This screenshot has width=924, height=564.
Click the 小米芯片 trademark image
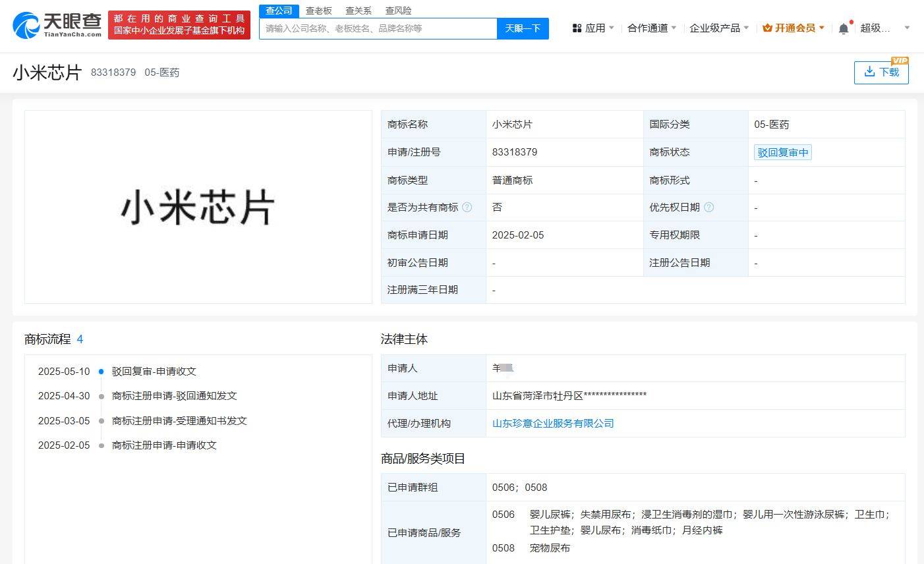tap(198, 207)
